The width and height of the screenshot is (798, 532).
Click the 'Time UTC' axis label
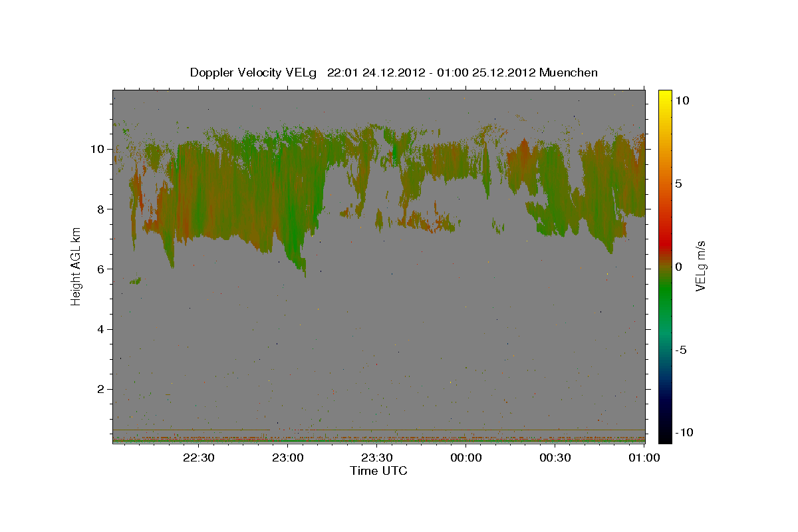[378, 471]
